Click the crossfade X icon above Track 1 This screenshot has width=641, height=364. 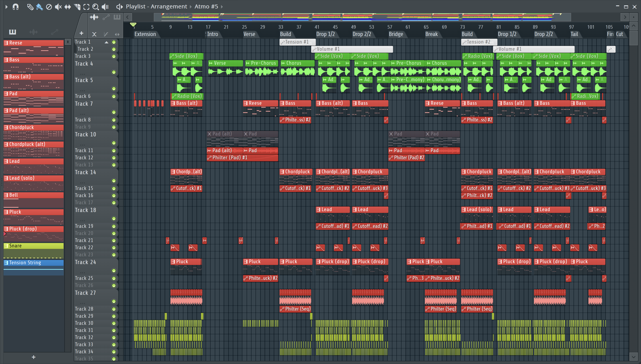click(94, 34)
